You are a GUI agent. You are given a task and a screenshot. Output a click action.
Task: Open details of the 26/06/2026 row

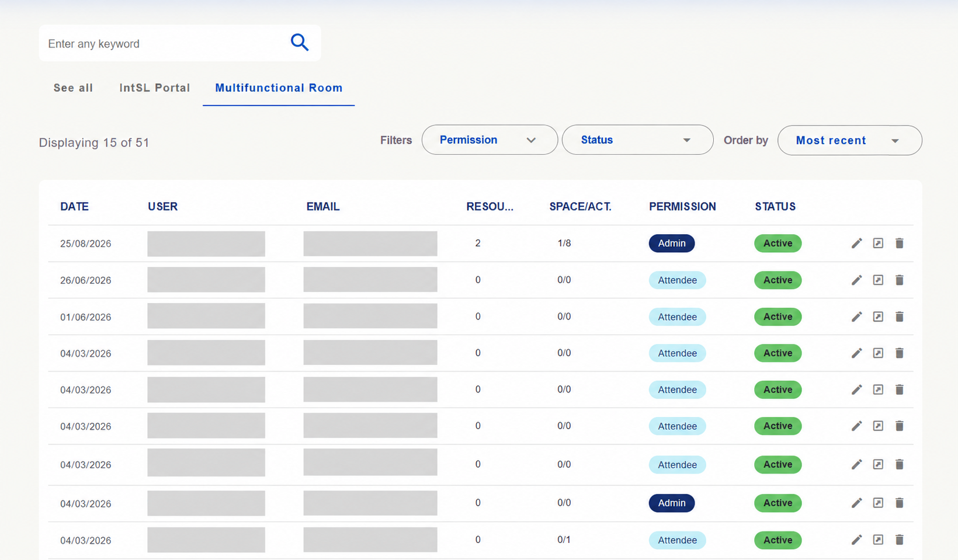878,280
